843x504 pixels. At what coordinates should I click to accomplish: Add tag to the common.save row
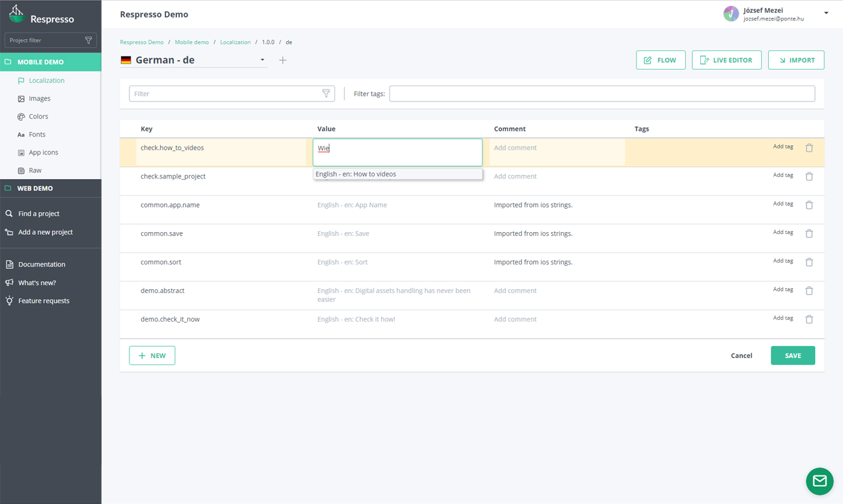[783, 231]
